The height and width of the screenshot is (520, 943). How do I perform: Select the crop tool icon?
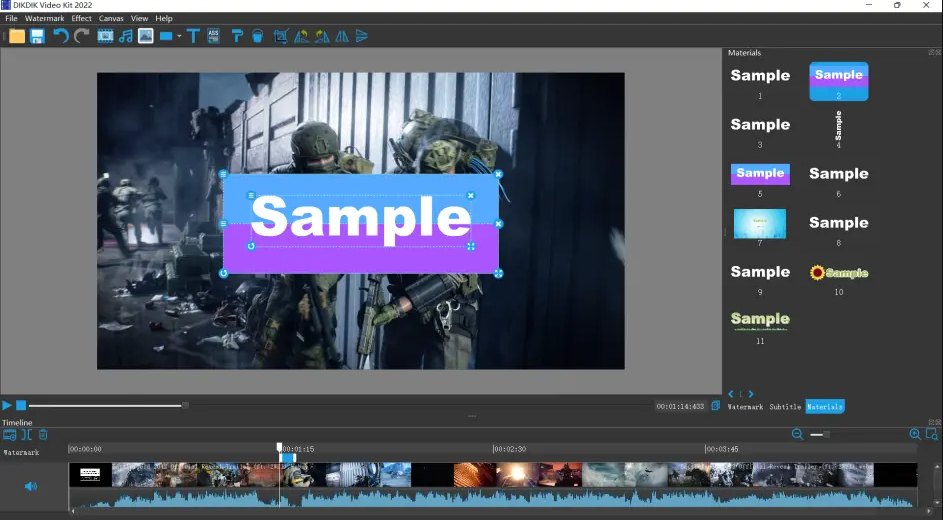(x=281, y=36)
